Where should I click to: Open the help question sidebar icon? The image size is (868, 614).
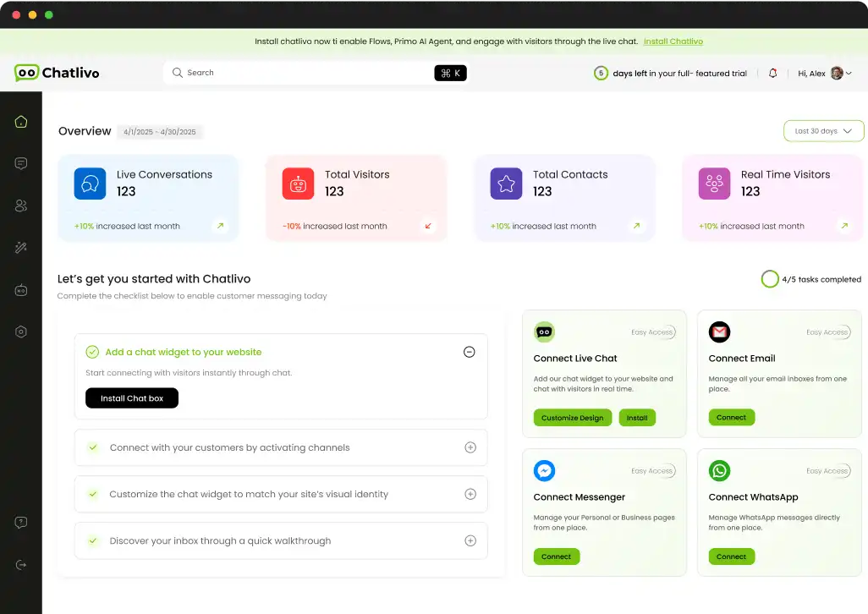(21, 523)
